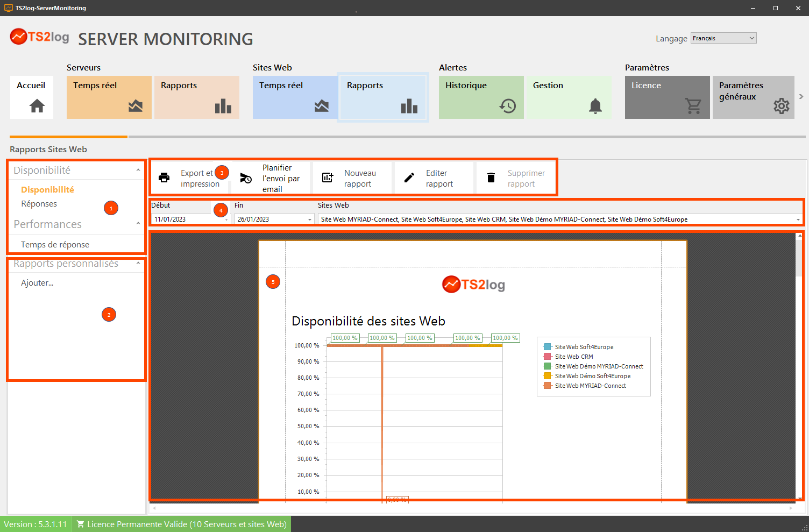Click the cart icon in status bar
The height and width of the screenshot is (532, 809).
80,524
